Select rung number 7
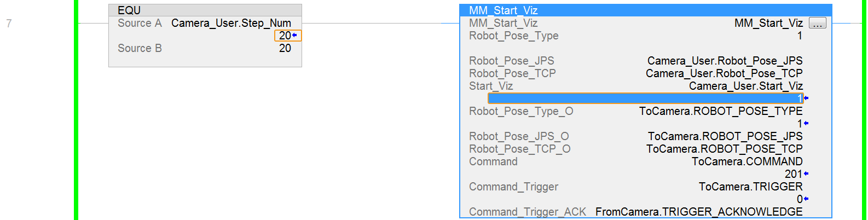 [9, 24]
